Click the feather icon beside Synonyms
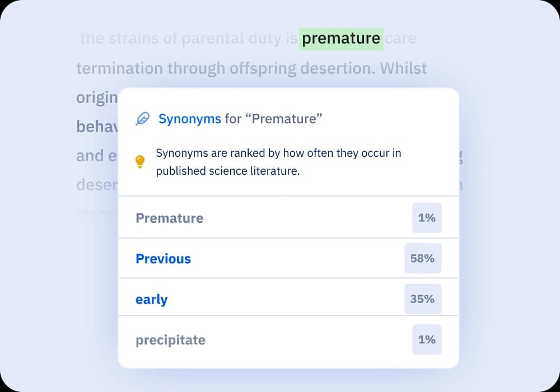Viewport: 560px width, 392px height. [x=143, y=119]
